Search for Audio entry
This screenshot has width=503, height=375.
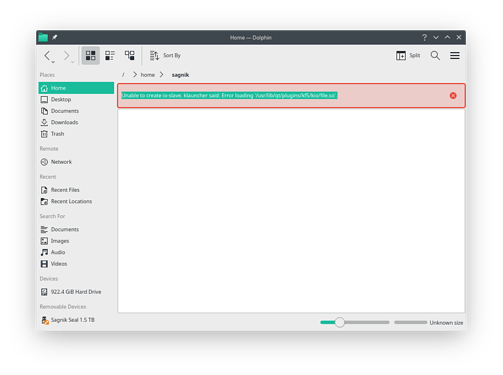pos(76,252)
